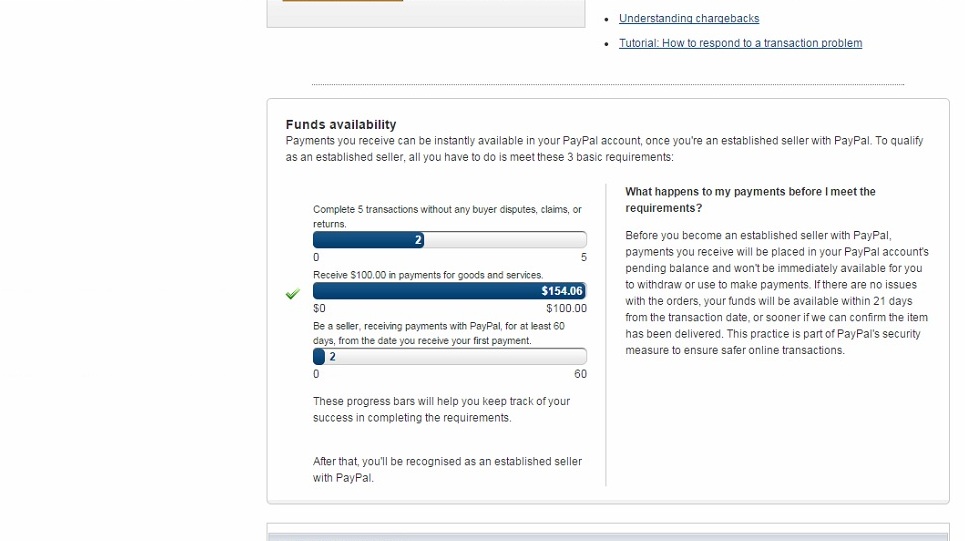Screen dimensions: 965x541
Task: Click the green checkmark beside the payments bar
Action: tap(292, 294)
